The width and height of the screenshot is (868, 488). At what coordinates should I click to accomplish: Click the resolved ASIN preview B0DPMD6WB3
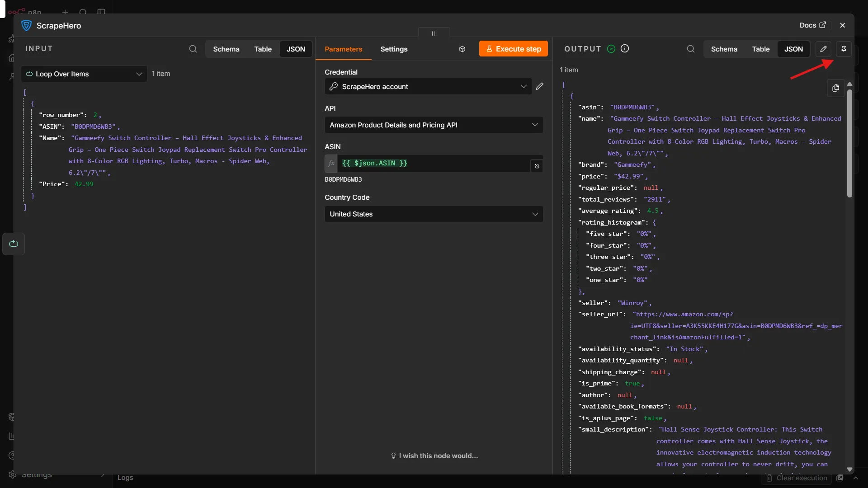(343, 180)
